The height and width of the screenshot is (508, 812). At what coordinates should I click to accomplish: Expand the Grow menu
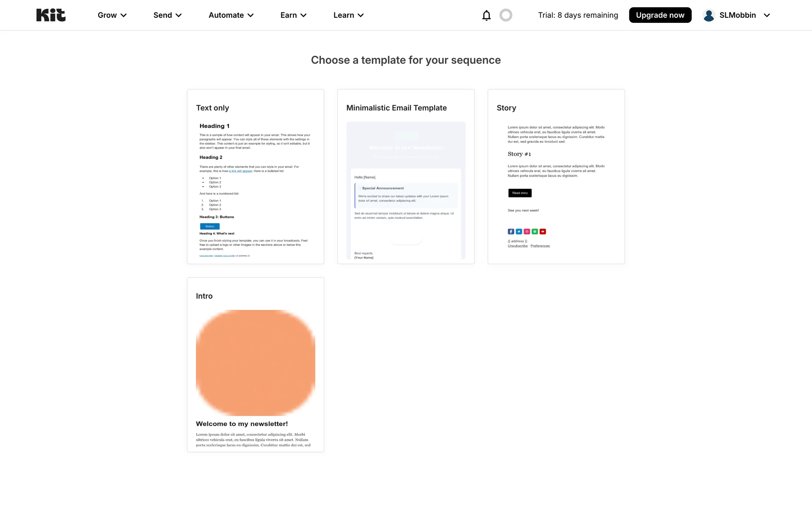112,15
